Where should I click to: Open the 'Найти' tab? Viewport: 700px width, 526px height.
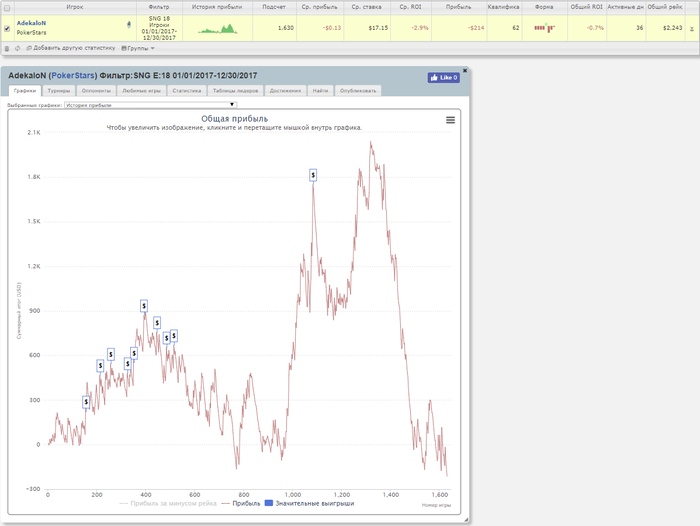coord(320,91)
